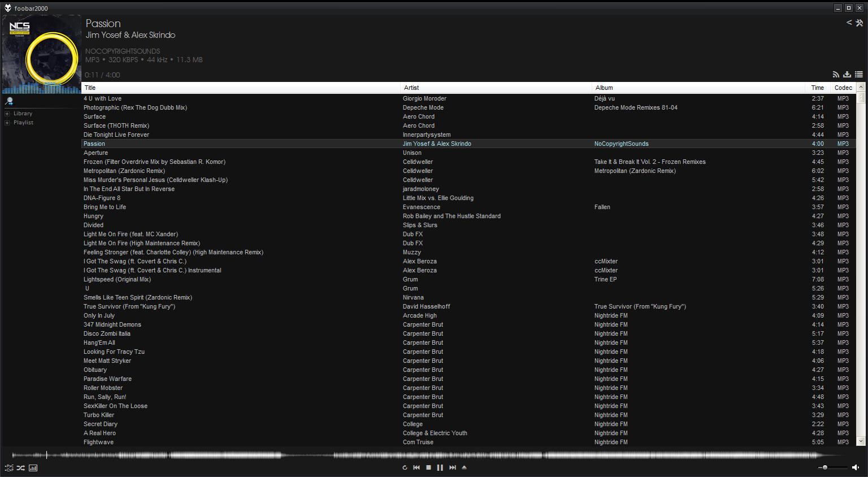Sort by the Time column header
Image resolution: width=868 pixels, height=477 pixels.
818,88
